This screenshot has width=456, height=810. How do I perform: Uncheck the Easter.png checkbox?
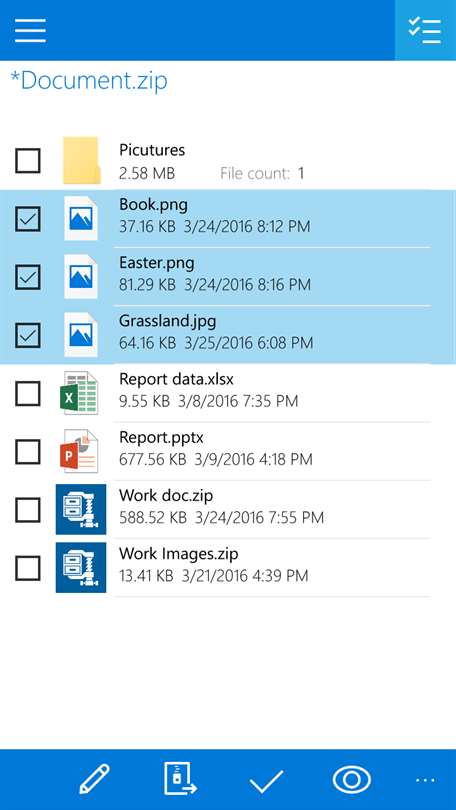(x=27, y=277)
